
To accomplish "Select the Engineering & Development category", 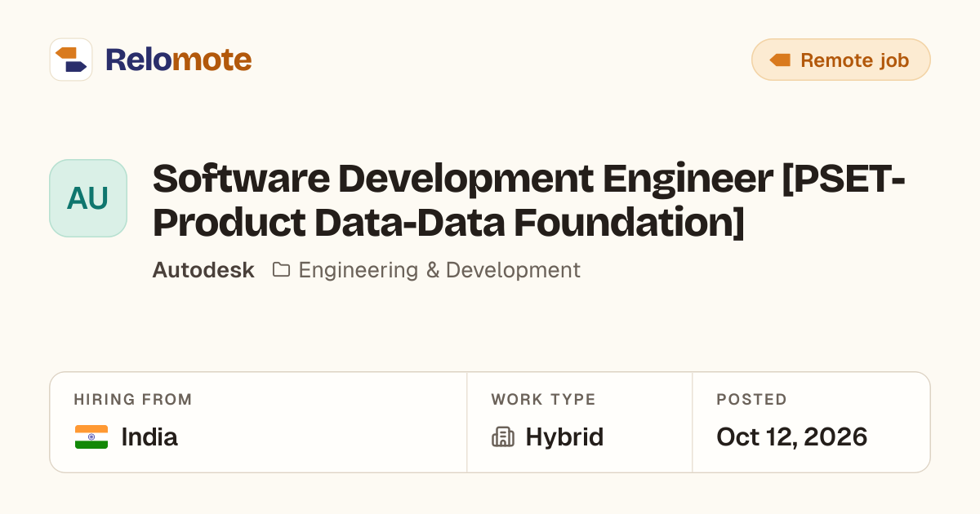I will [439, 270].
